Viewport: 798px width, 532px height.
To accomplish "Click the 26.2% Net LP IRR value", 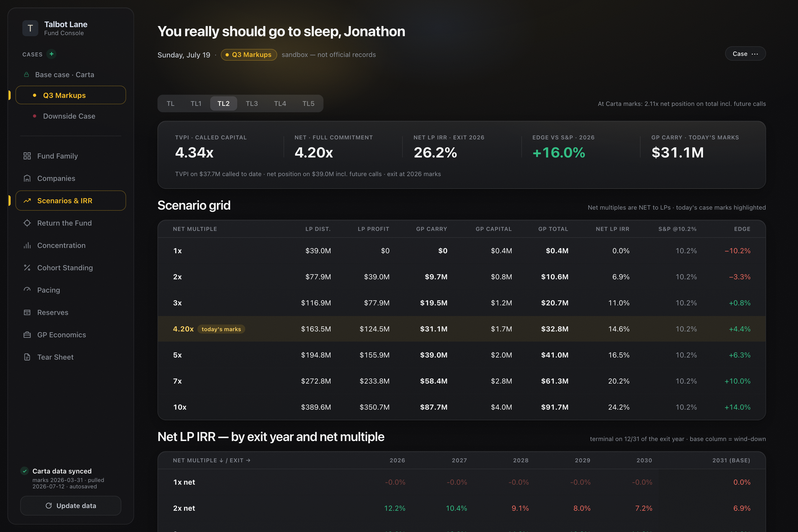I will (435, 153).
